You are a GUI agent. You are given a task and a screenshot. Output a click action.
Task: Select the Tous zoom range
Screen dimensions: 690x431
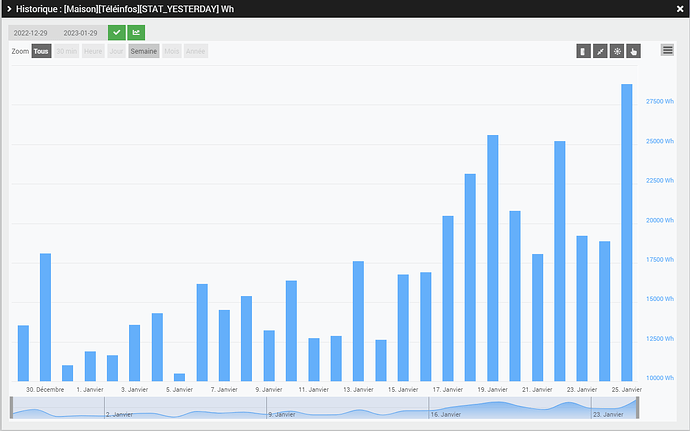click(41, 51)
